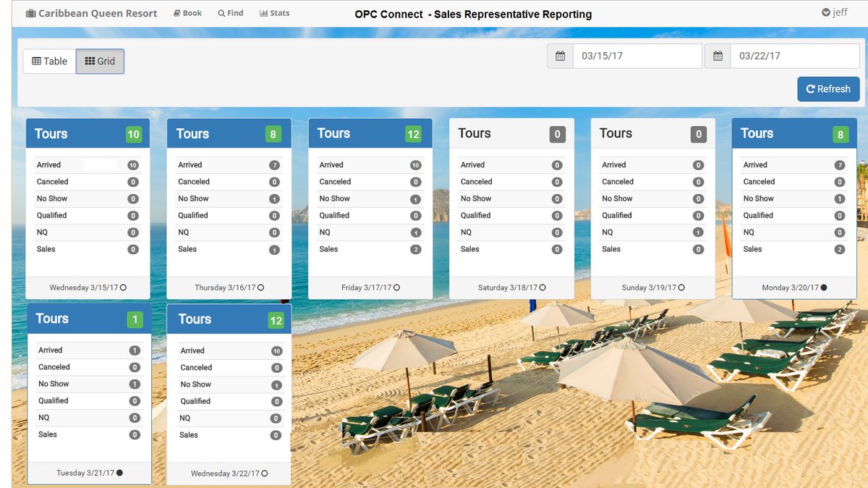The height and width of the screenshot is (488, 868).
Task: Click the start date field 03/15/17
Action: point(637,56)
